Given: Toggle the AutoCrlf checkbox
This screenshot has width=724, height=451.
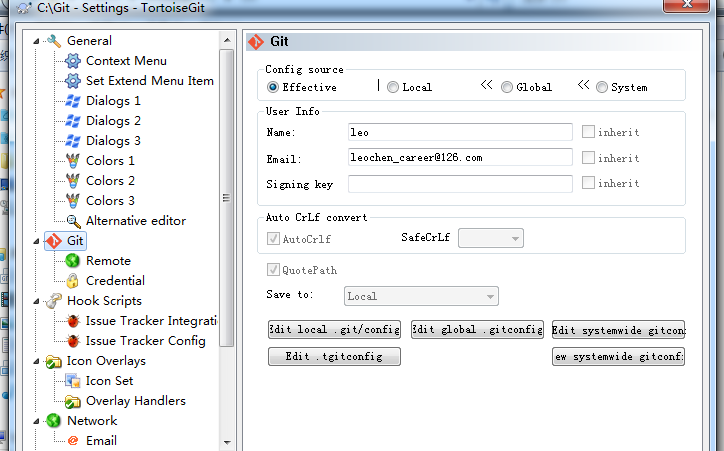Looking at the screenshot, I should click(273, 238).
